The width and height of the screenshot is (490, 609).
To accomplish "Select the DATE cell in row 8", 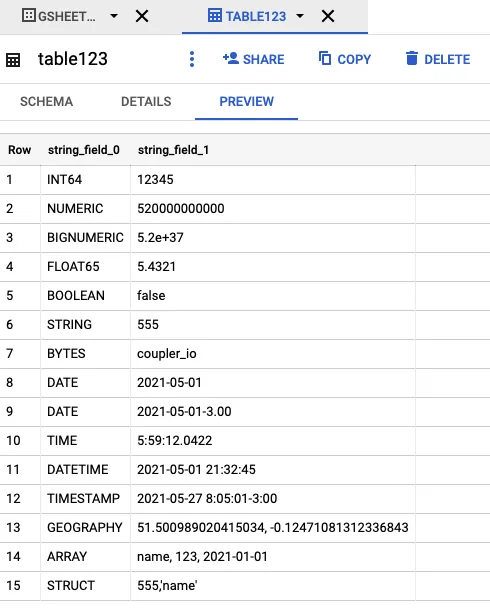I will (85, 383).
